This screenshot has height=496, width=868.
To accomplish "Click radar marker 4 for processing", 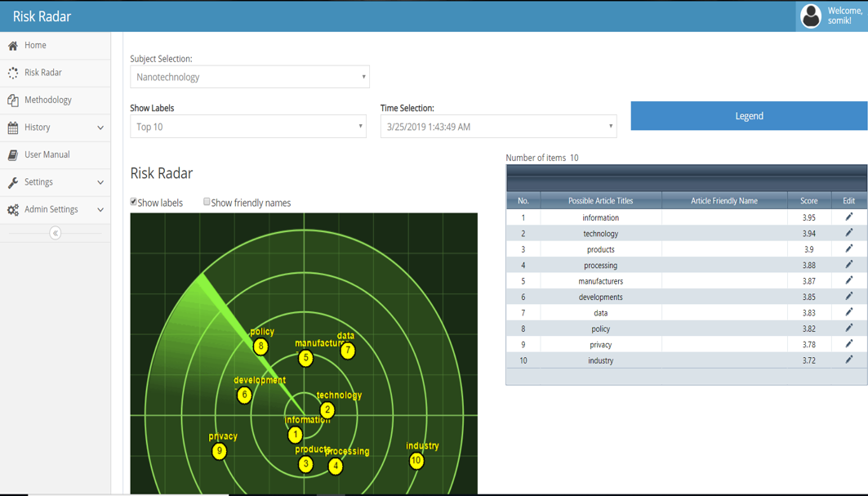I will [x=336, y=466].
